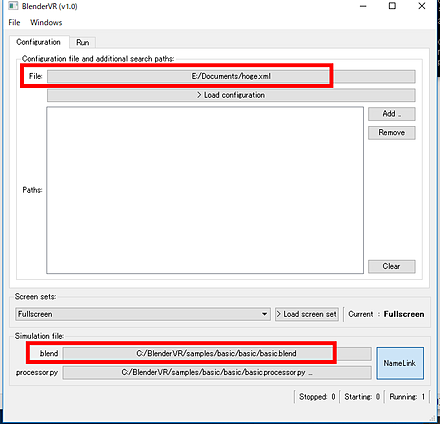
Task: Close the BlenderVR window
Action: [422, 6]
